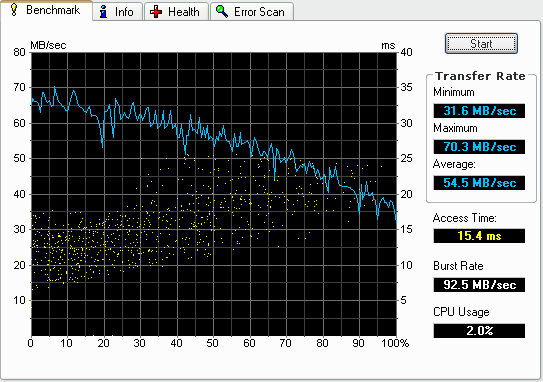Click the 100% label on horizontal axis
543x382 pixels.
[395, 343]
